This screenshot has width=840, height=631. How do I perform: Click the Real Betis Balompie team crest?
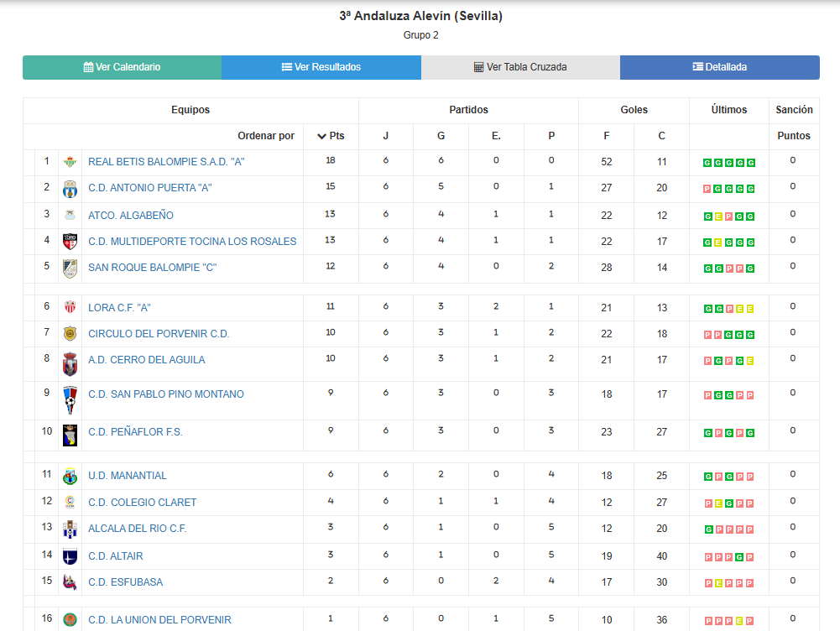70,162
